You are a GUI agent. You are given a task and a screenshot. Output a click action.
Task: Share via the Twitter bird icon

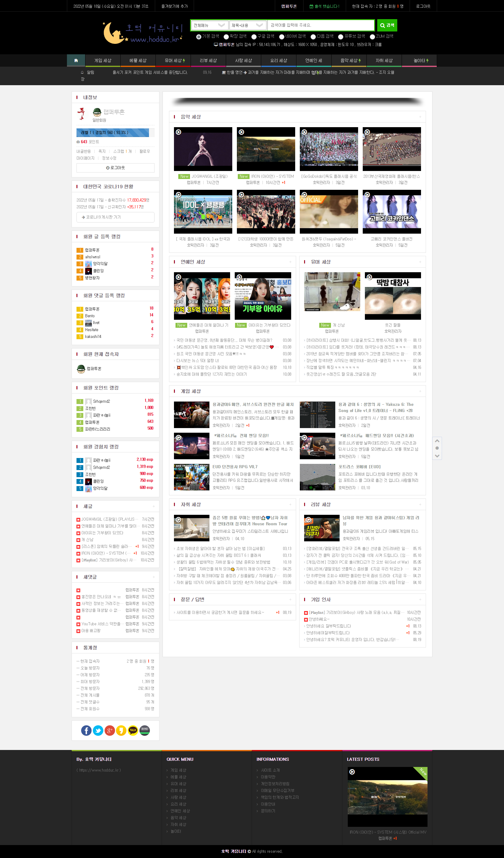(98, 730)
